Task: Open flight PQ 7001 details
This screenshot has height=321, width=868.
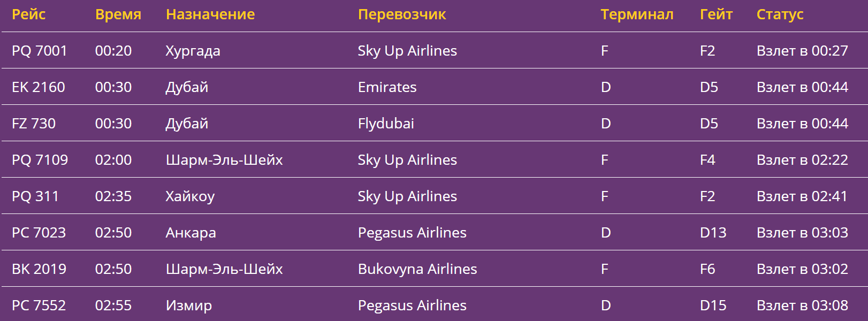Action: pyautogui.click(x=40, y=51)
